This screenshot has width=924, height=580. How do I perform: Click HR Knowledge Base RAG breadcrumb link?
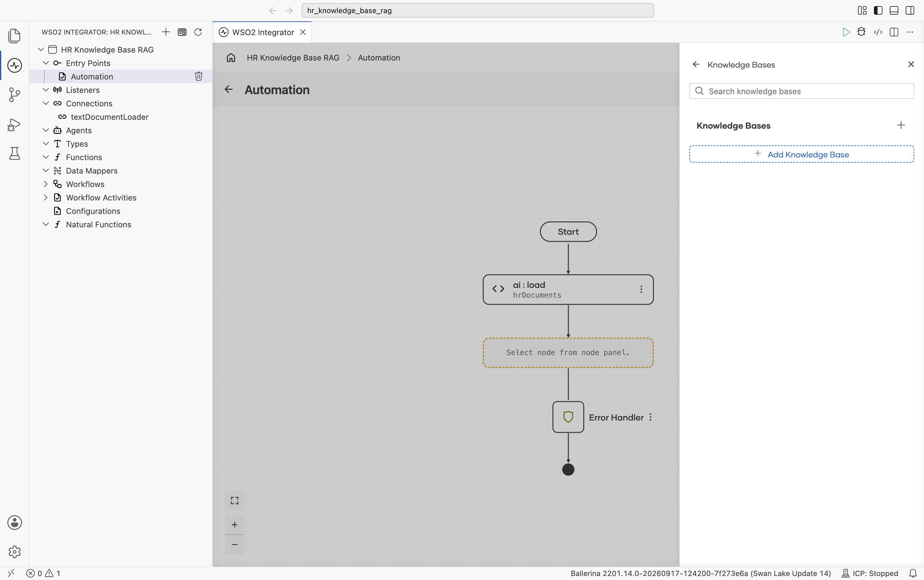tap(293, 57)
